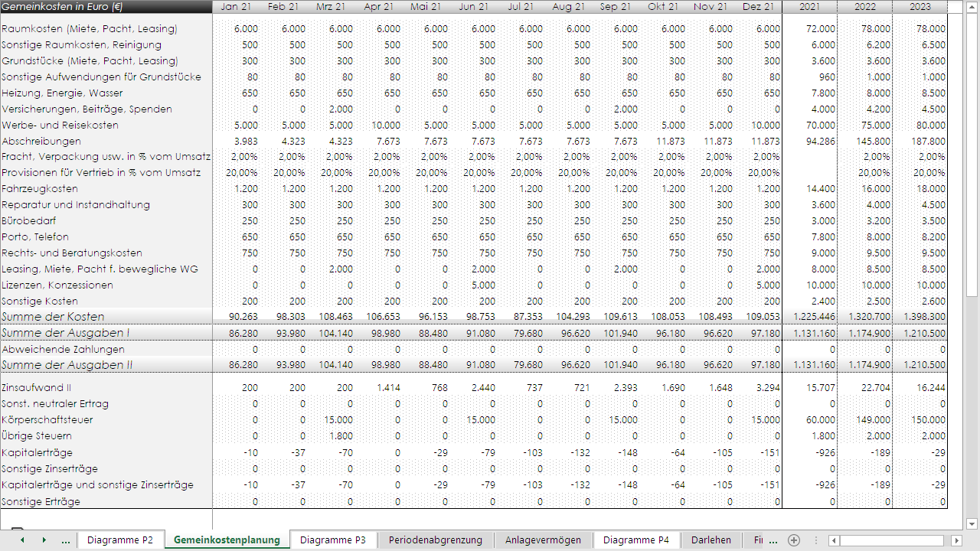Select Übrige Steuern value 1.800 in Mrz 21
This screenshot has width=980, height=551.
[x=341, y=435]
